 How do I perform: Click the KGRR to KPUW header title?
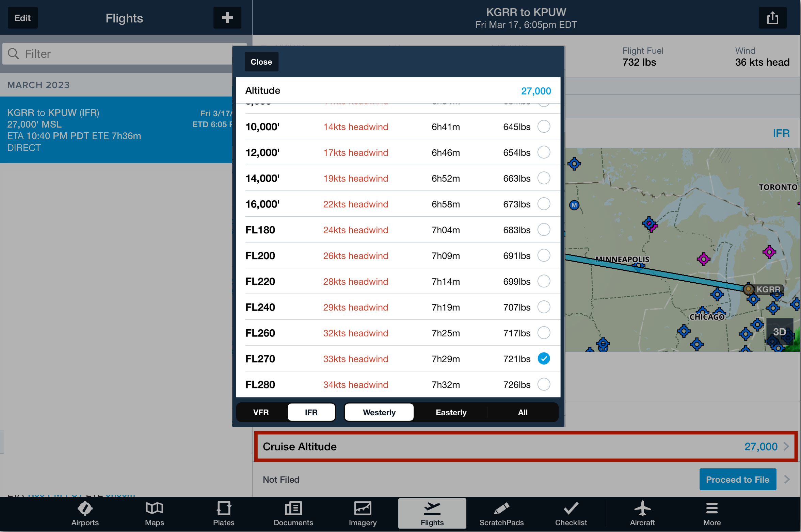[526, 12]
